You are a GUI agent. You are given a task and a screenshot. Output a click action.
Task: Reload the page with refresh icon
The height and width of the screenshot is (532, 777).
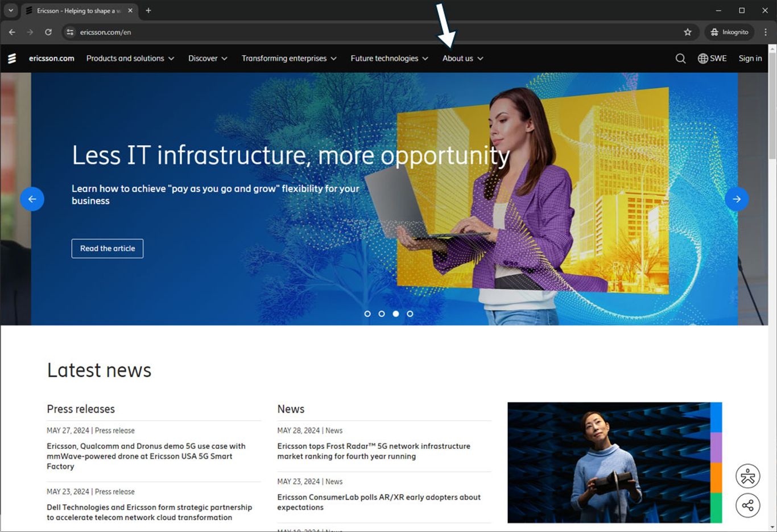coord(48,32)
